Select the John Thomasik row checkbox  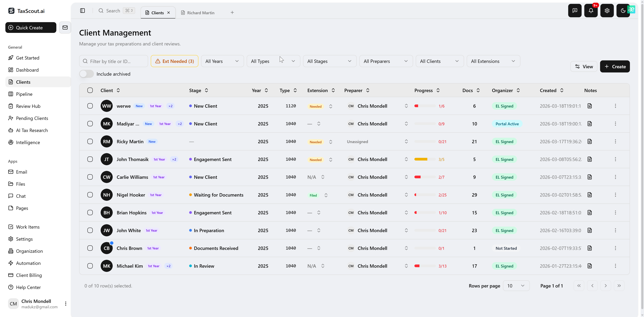click(90, 159)
